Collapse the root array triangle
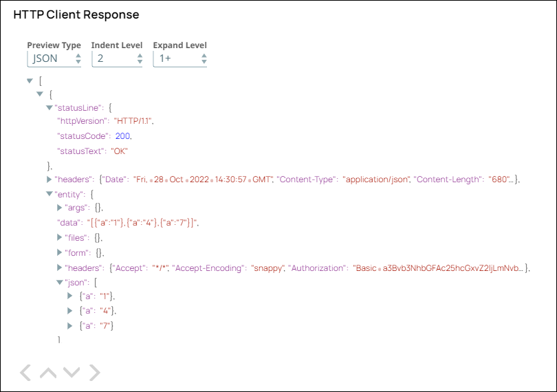 click(29, 80)
